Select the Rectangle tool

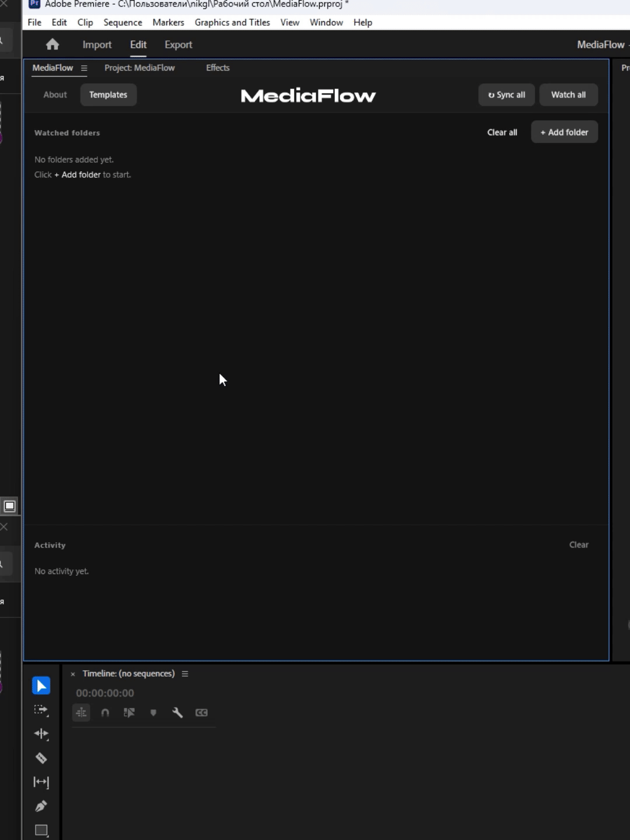pos(41,830)
